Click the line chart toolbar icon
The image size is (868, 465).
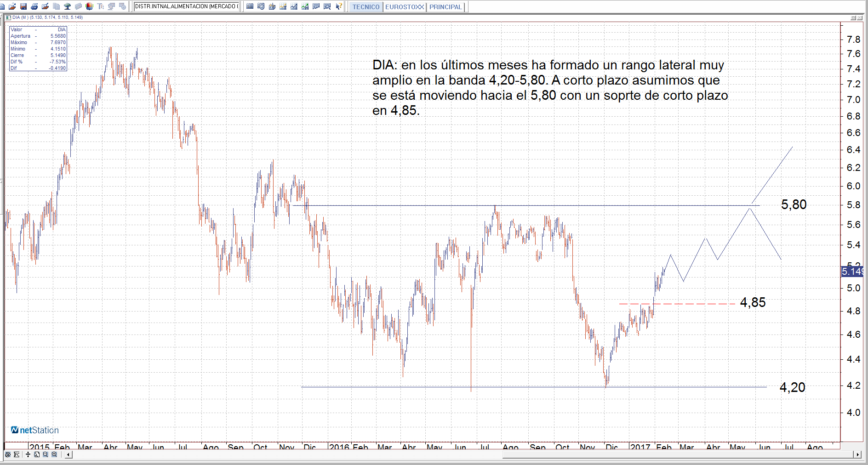click(294, 6)
